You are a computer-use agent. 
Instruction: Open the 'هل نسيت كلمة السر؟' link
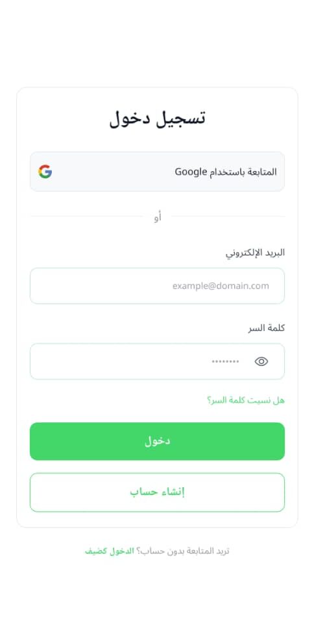point(246,400)
